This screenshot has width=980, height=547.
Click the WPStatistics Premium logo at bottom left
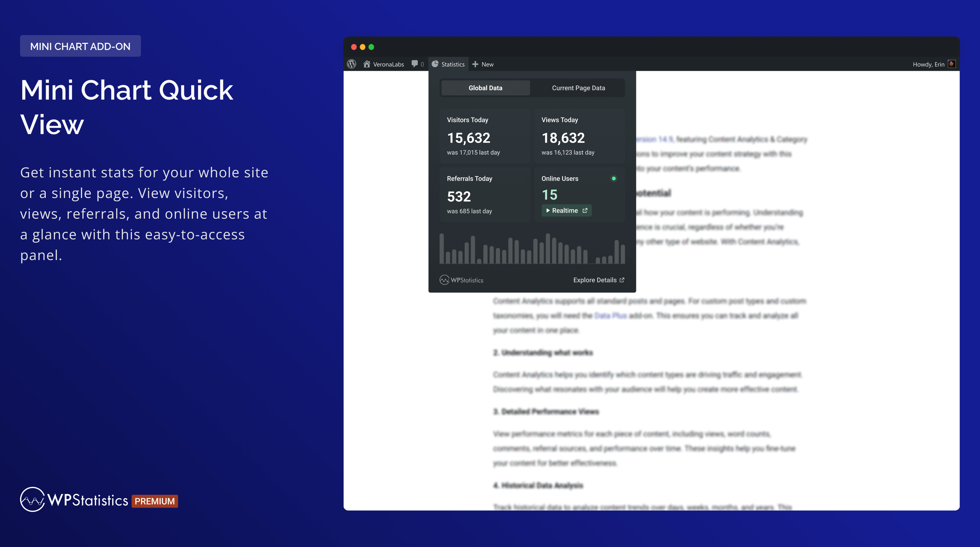pyautogui.click(x=99, y=499)
